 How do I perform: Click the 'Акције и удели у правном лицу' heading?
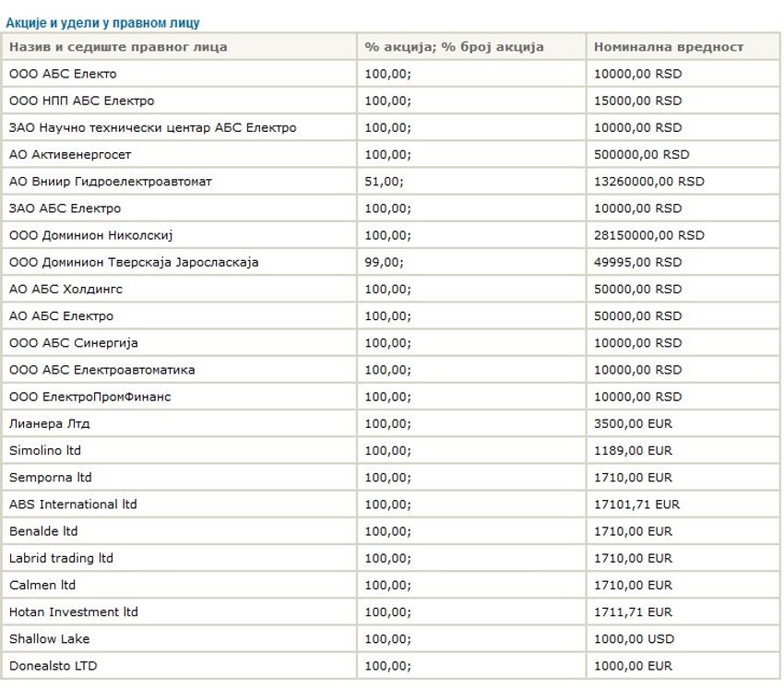pyautogui.click(x=101, y=23)
